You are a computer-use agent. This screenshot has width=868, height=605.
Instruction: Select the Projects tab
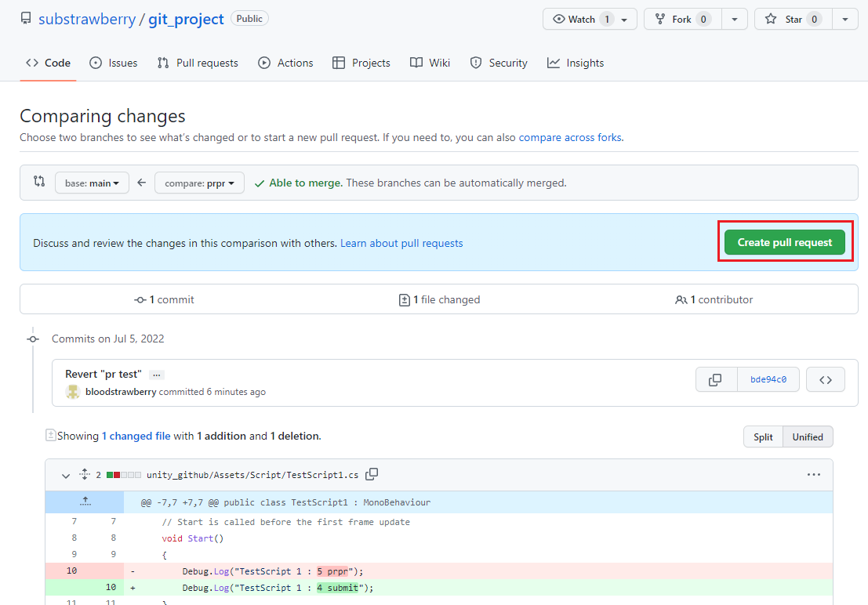tap(361, 63)
